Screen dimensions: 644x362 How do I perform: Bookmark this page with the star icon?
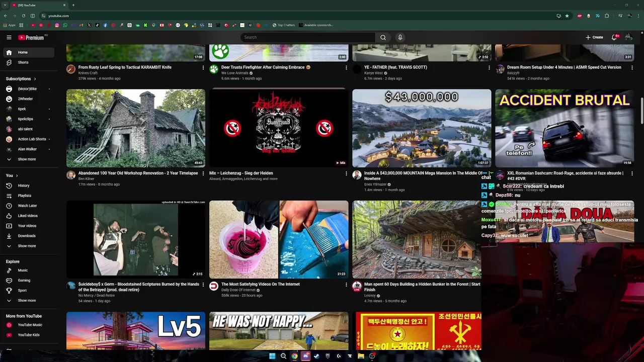click(x=567, y=16)
